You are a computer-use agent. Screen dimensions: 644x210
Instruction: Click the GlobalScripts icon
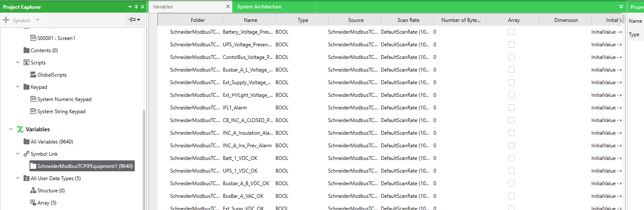tap(33, 74)
